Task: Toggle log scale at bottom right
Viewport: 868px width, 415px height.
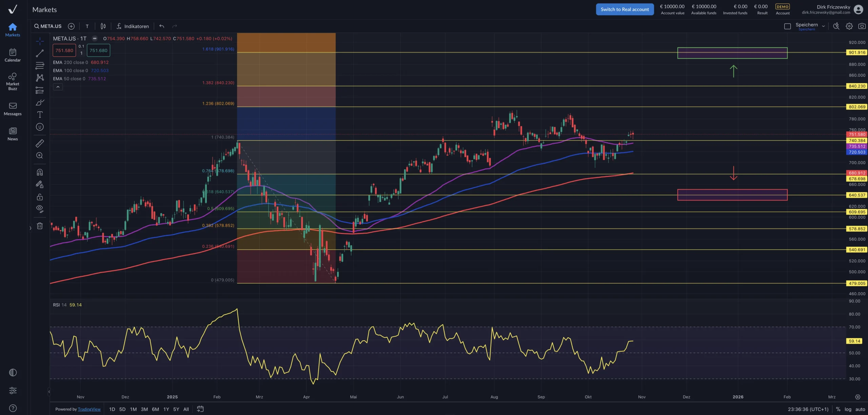Action: click(848, 409)
